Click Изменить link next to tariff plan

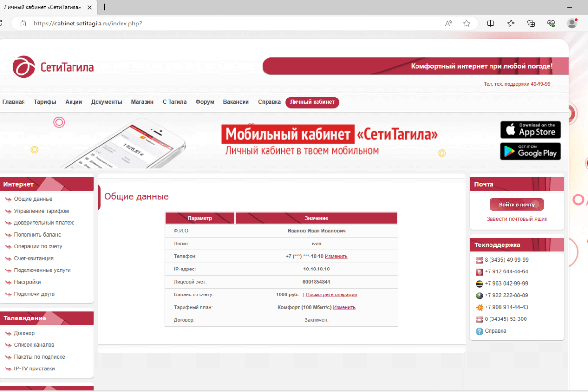[x=344, y=307]
